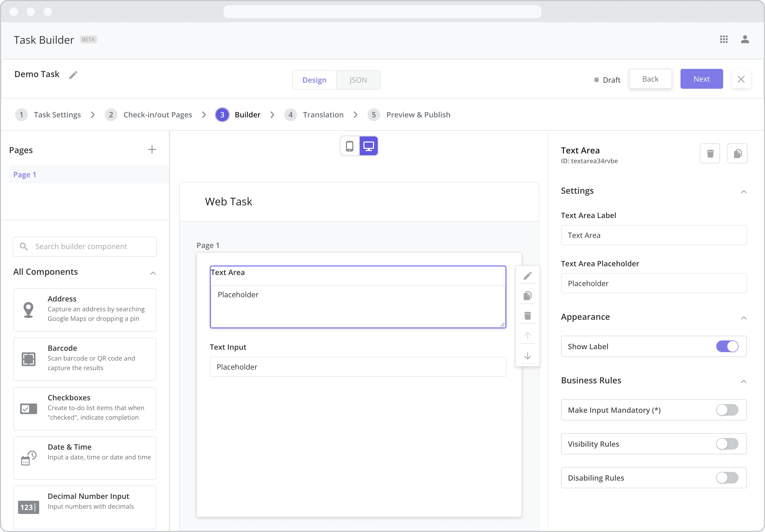Click the Decimal Number Input title
The image size is (765, 532).
(x=88, y=496)
